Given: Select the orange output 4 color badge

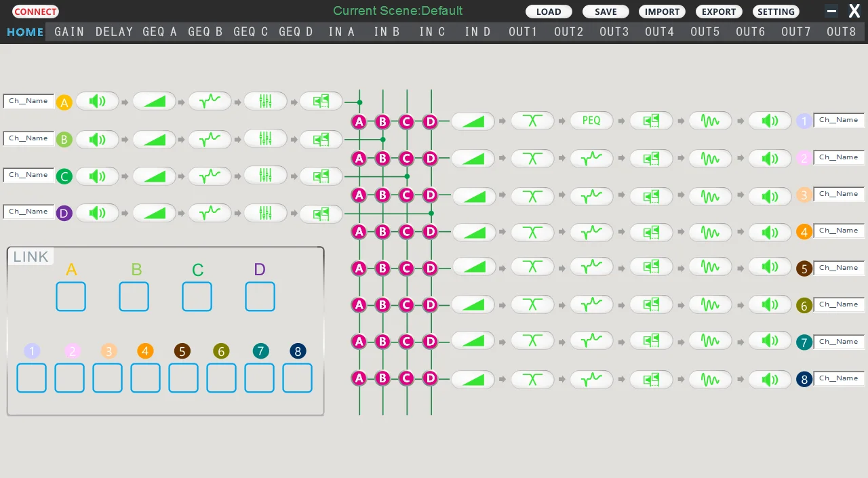Looking at the screenshot, I should pos(804,232).
